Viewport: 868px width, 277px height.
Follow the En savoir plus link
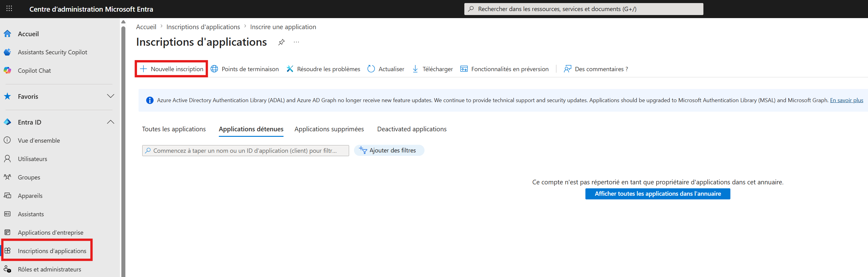[x=847, y=100]
